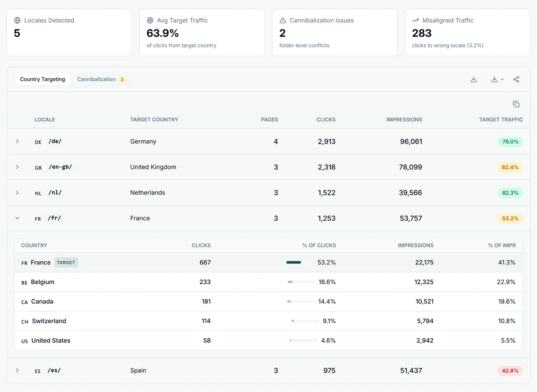Click the Belgium 18.6% clicks progress bar

click(x=301, y=282)
